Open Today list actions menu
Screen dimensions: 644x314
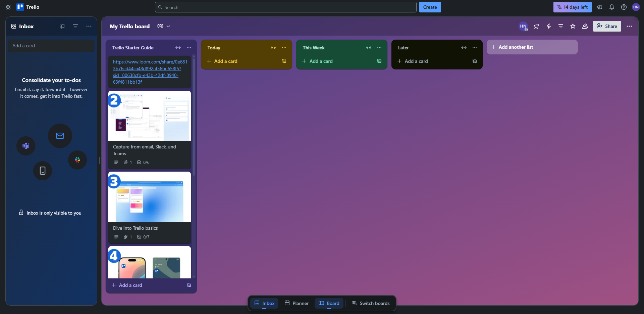[284, 48]
